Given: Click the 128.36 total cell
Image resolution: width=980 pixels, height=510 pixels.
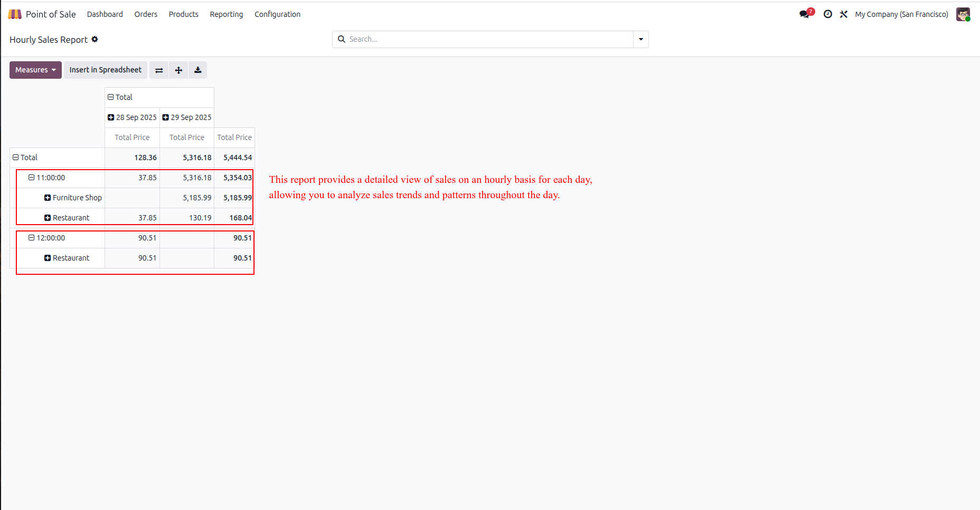Looking at the screenshot, I should (132, 157).
